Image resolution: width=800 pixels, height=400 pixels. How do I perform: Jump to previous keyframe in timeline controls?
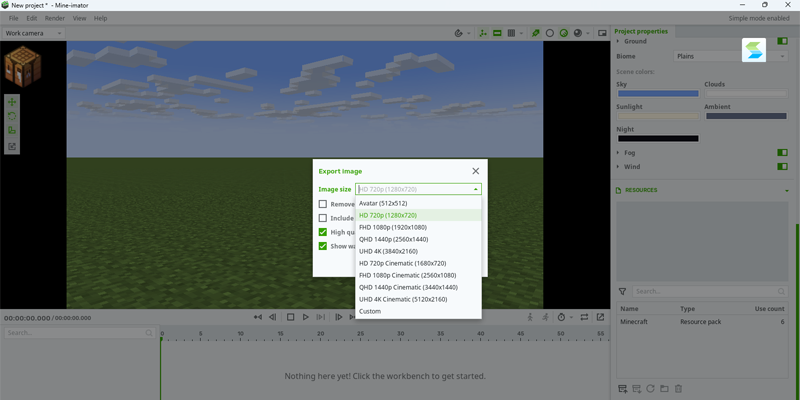(x=258, y=317)
